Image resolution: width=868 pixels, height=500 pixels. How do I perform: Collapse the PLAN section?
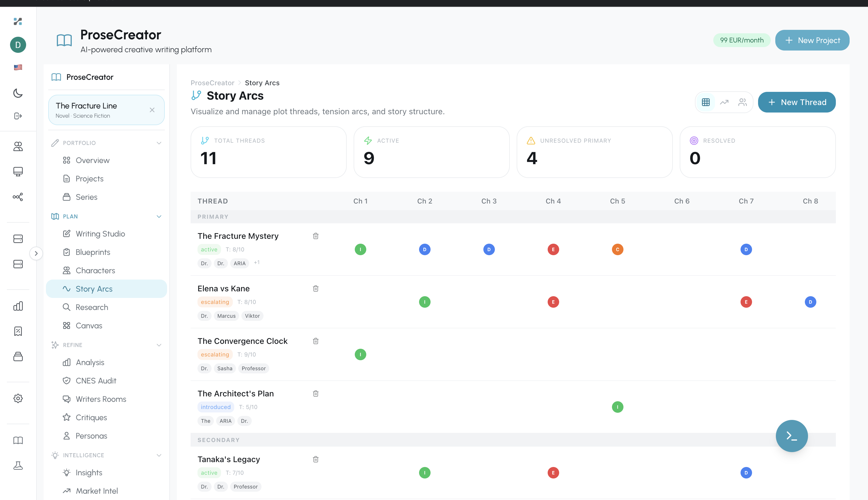click(159, 216)
